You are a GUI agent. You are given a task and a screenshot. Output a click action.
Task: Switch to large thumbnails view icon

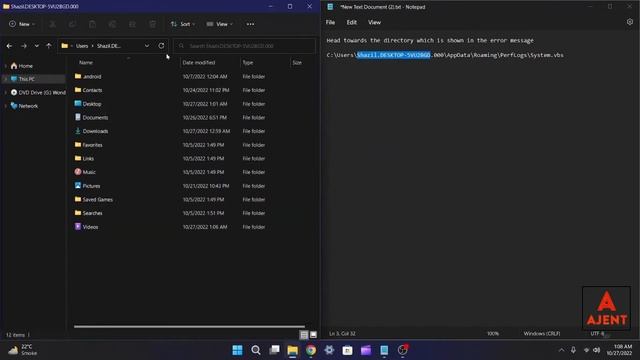tap(313, 335)
